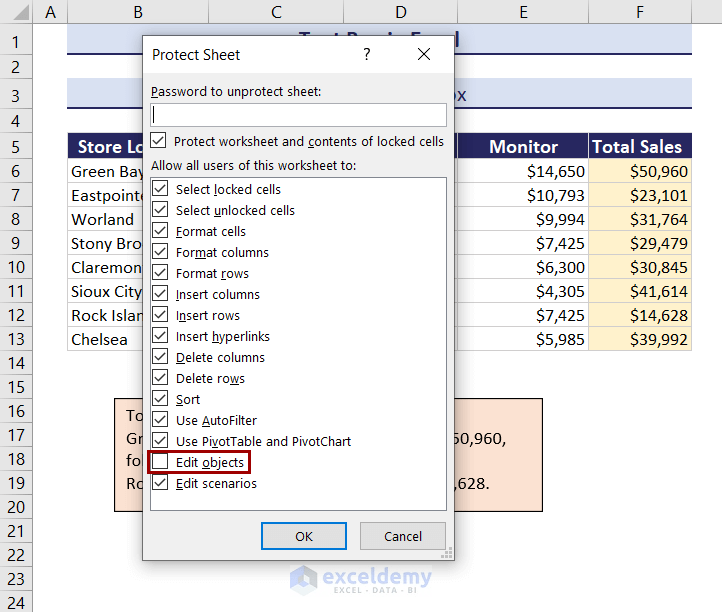Select the $10,793 Monitor cell

coord(521,195)
